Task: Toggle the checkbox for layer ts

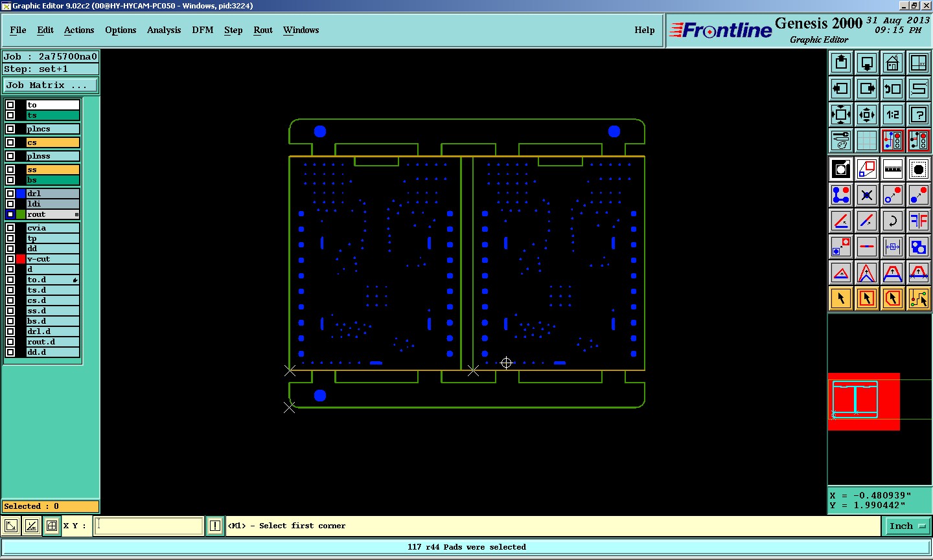Action: point(10,115)
